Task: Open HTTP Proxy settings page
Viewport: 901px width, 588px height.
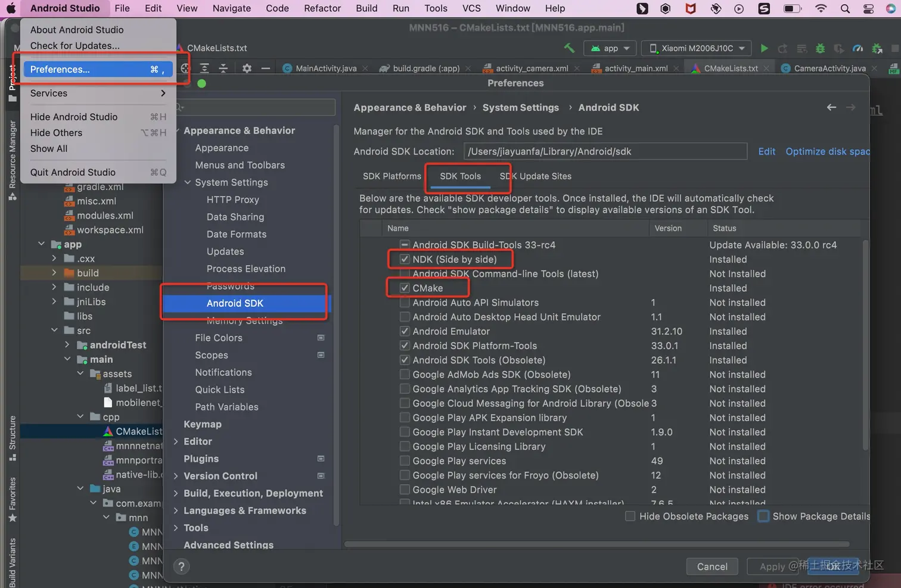Action: [x=233, y=200]
